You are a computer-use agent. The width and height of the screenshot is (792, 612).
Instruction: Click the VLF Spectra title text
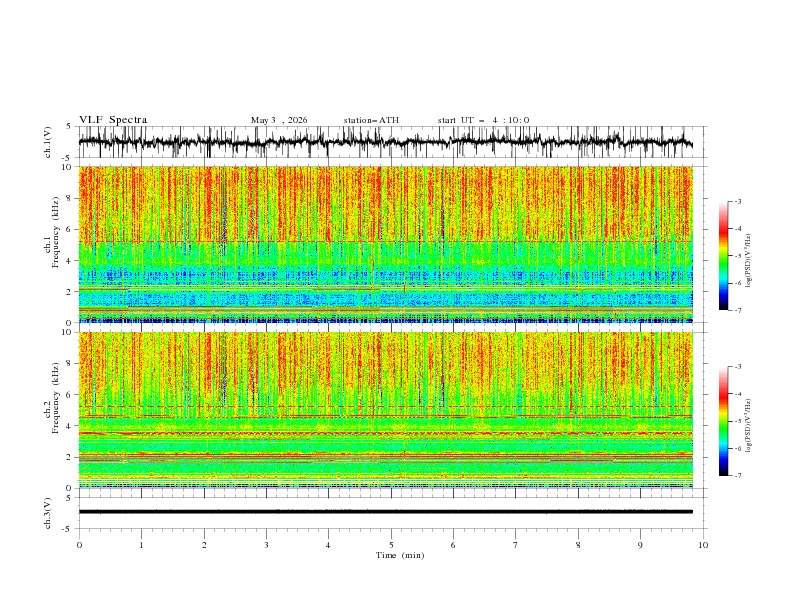tap(113, 120)
